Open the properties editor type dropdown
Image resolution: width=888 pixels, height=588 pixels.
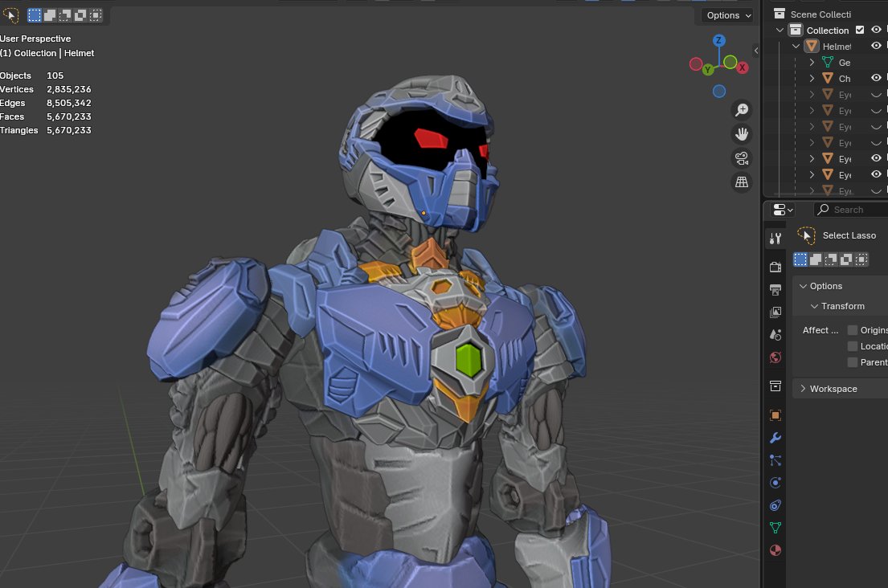[x=784, y=210]
